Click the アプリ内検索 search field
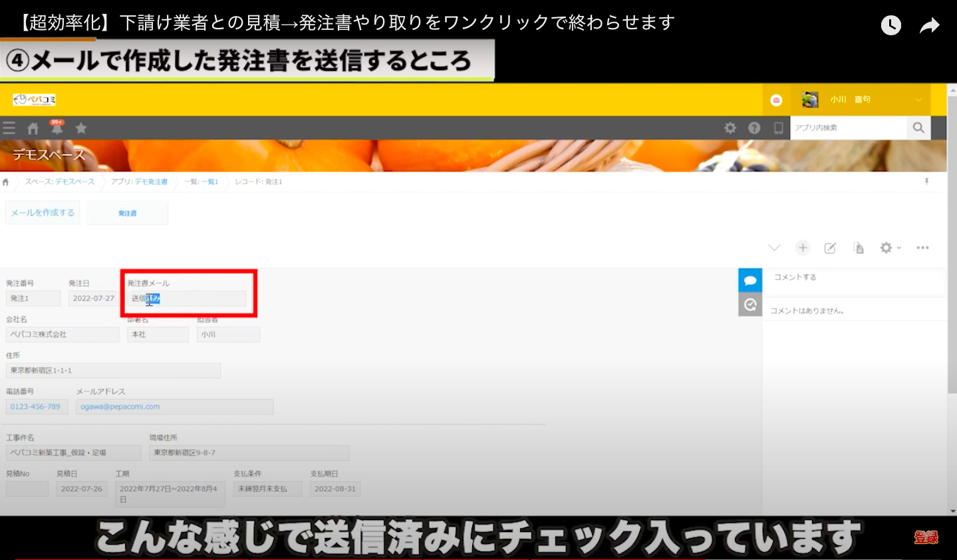Viewport: 957px width, 560px height. click(847, 128)
